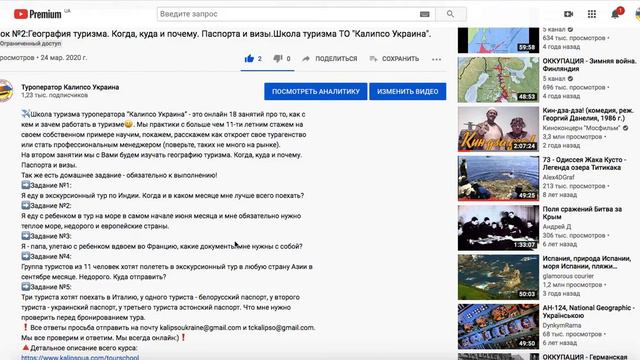Click the Задание №5: heading line
This screenshot has height=360, width=640.
pos(46,287)
